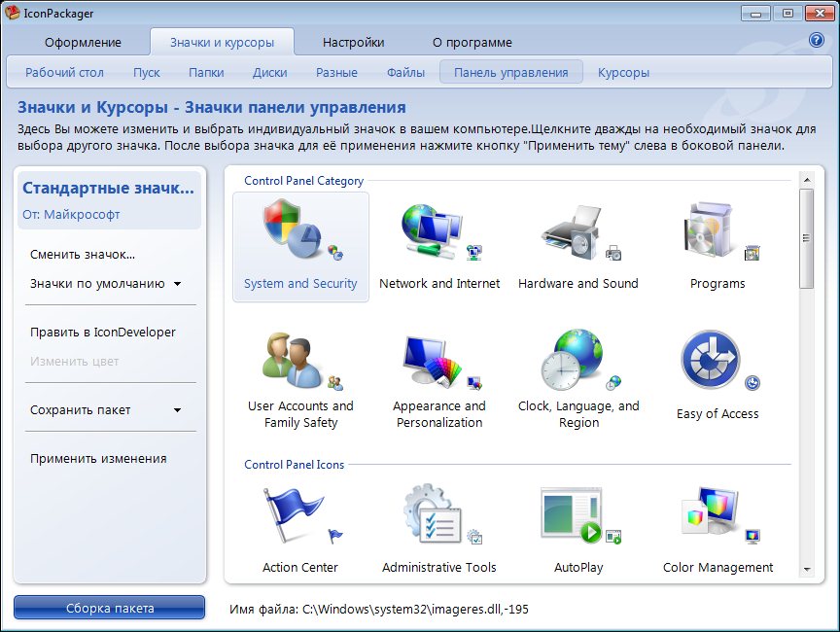Click the Appearance and Personalization icon
Screen dimensions: 840x632
[438, 360]
